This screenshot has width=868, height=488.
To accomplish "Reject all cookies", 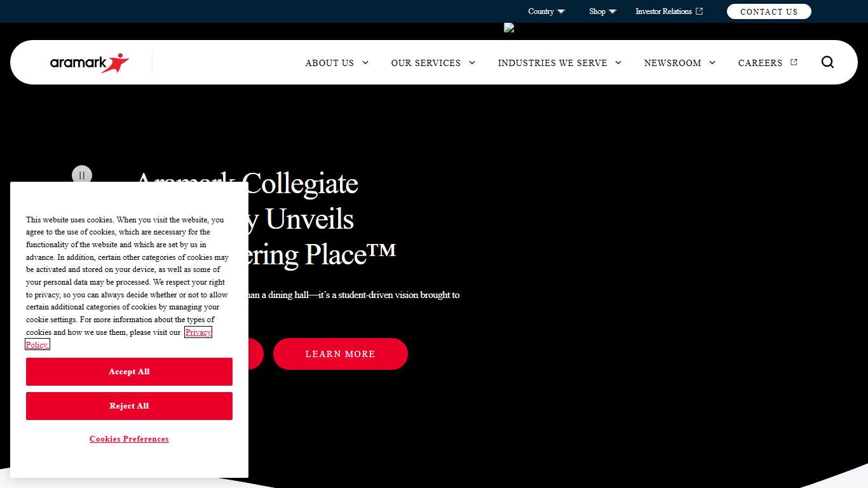I will tap(129, 406).
